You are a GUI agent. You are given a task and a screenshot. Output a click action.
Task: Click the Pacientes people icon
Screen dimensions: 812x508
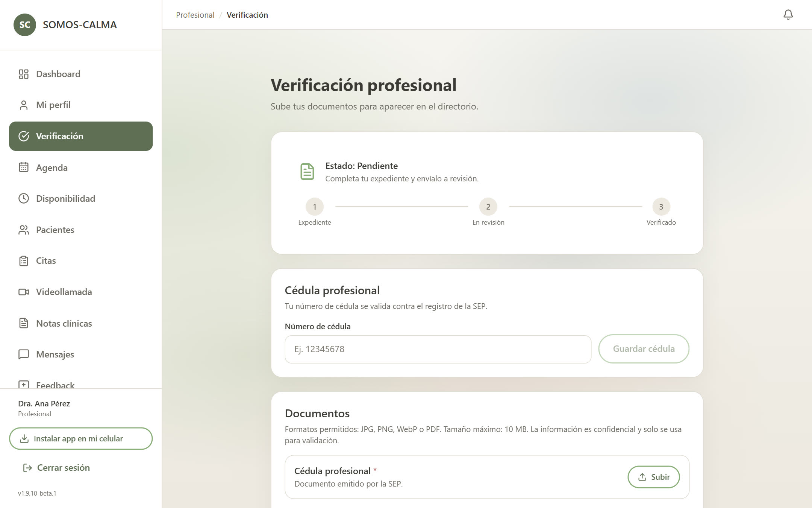point(24,230)
